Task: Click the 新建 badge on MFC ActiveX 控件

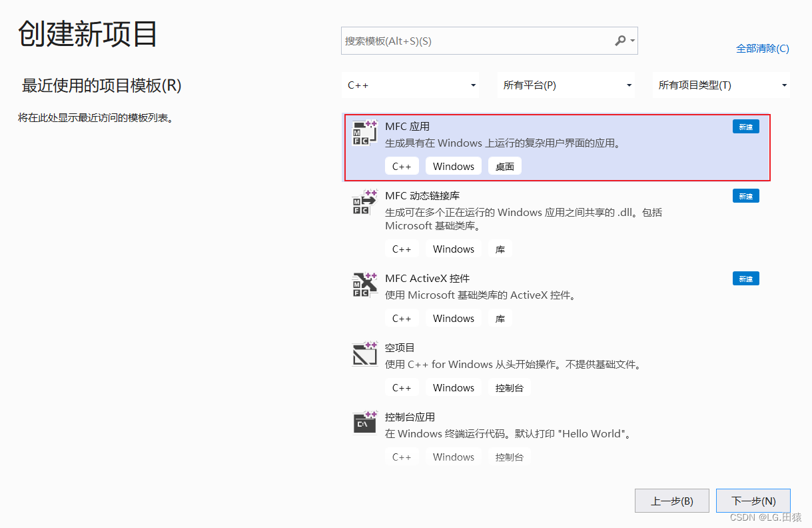Action: point(745,279)
